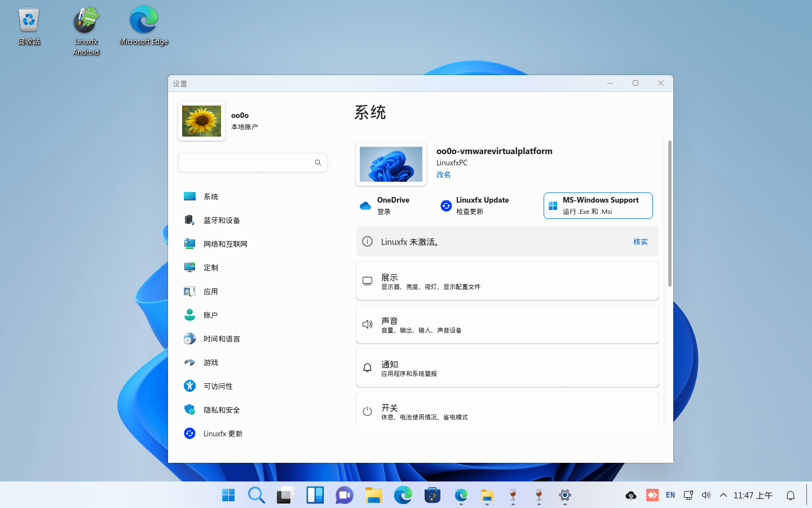Open the taskbar search magnifier
Image resolution: width=812 pixels, height=508 pixels.
pyautogui.click(x=256, y=494)
